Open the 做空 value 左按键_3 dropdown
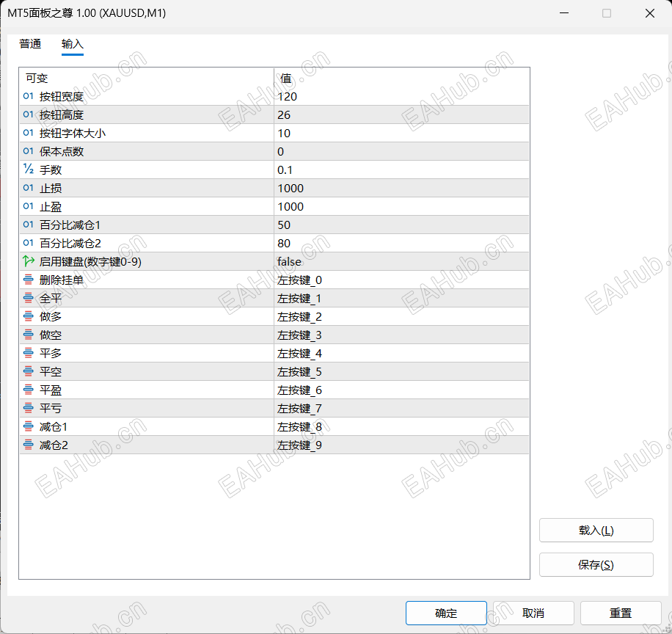 click(401, 335)
